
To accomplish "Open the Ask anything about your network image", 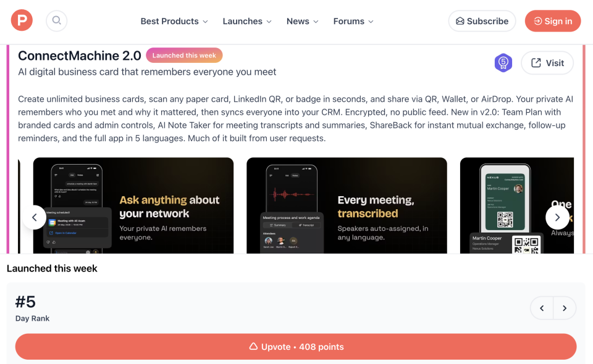I will tap(133, 205).
